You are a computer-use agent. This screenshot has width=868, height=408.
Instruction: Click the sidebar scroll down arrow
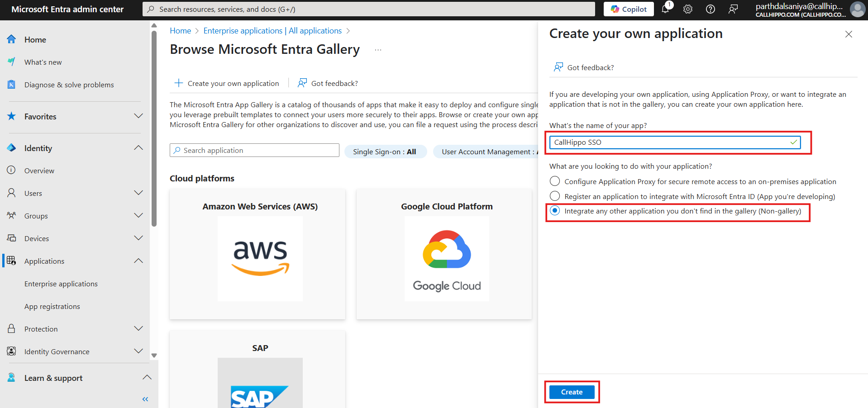[x=154, y=356]
